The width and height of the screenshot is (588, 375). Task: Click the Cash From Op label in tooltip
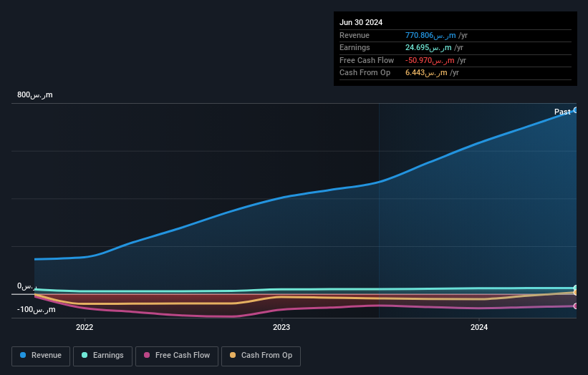(365, 73)
